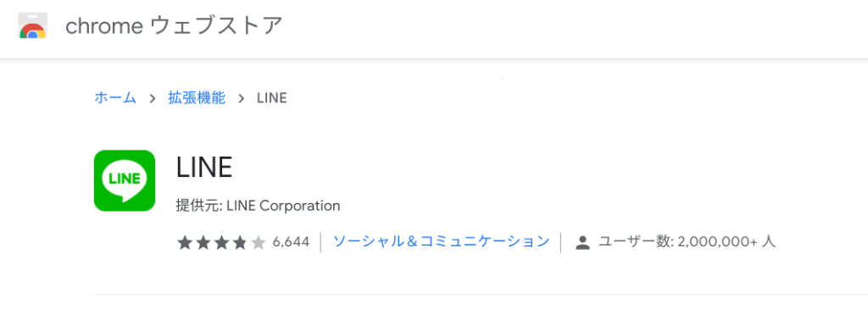This screenshot has width=868, height=314.
Task: Click the chevron after ホーム breadcrumb
Action: click(x=153, y=99)
